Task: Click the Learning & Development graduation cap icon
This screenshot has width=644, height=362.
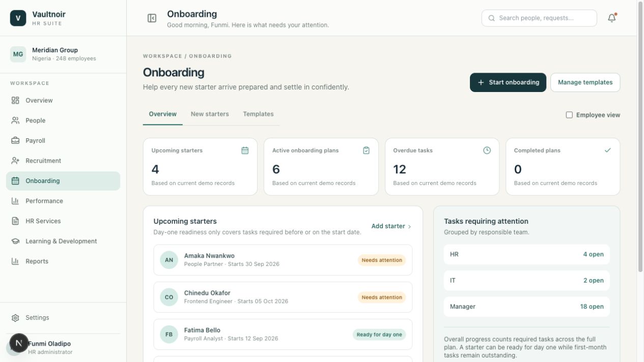Action: point(15,242)
